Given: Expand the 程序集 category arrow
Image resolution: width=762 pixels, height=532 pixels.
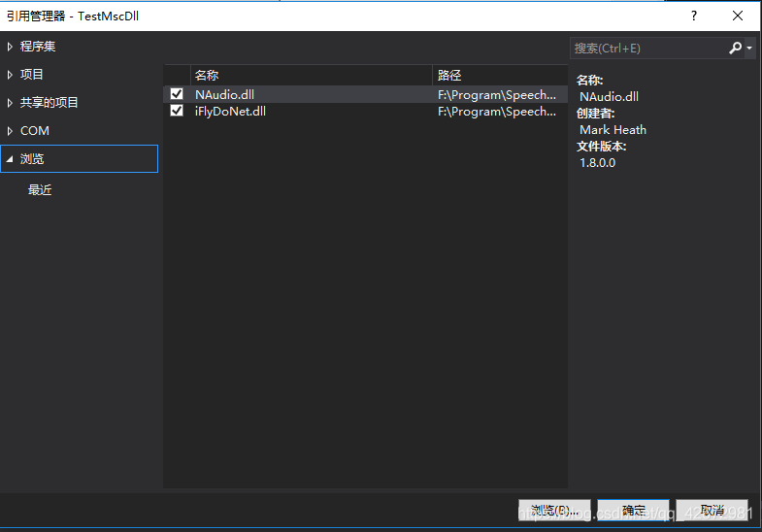Looking at the screenshot, I should click(10, 47).
